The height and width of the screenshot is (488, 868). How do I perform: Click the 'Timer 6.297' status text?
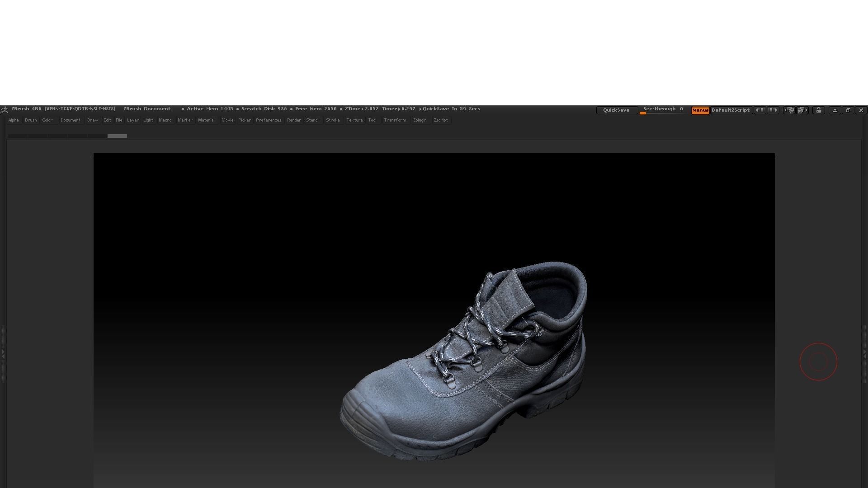[x=398, y=109]
